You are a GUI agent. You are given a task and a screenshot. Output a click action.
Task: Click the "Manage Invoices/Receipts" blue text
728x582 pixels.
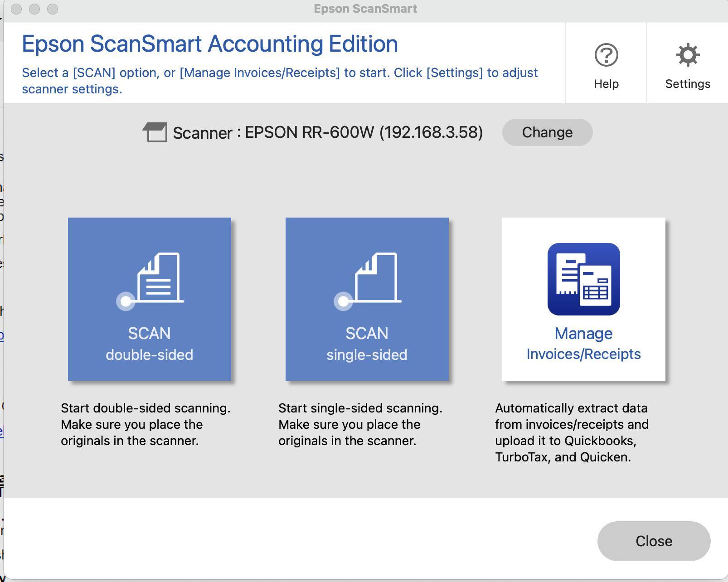point(583,344)
